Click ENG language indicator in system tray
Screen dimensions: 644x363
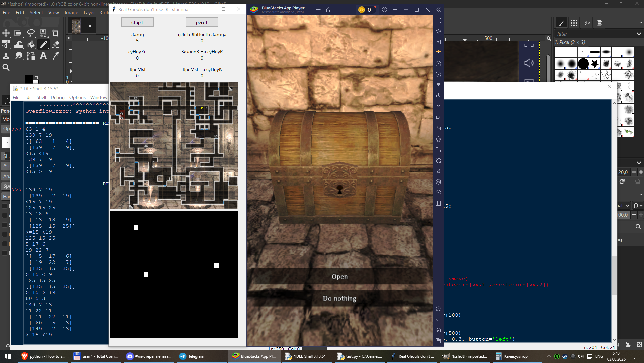click(x=599, y=356)
